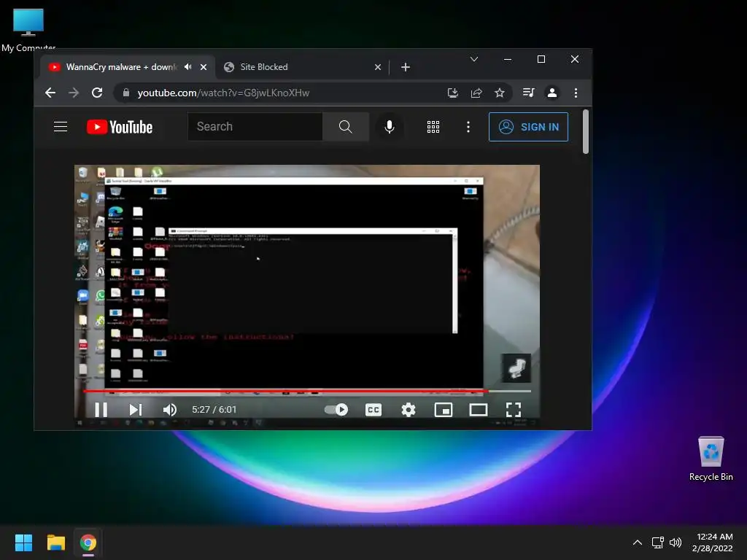Click the search magnifier button

click(x=345, y=127)
